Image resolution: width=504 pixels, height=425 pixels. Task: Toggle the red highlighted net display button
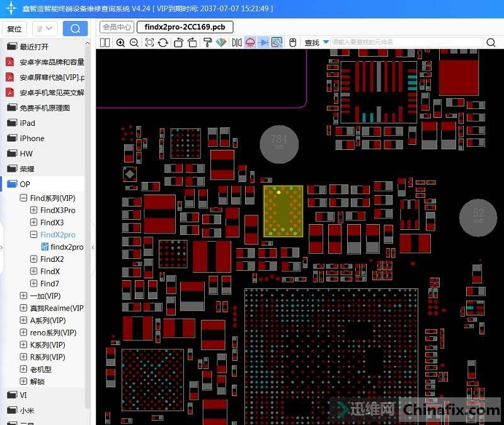click(250, 42)
